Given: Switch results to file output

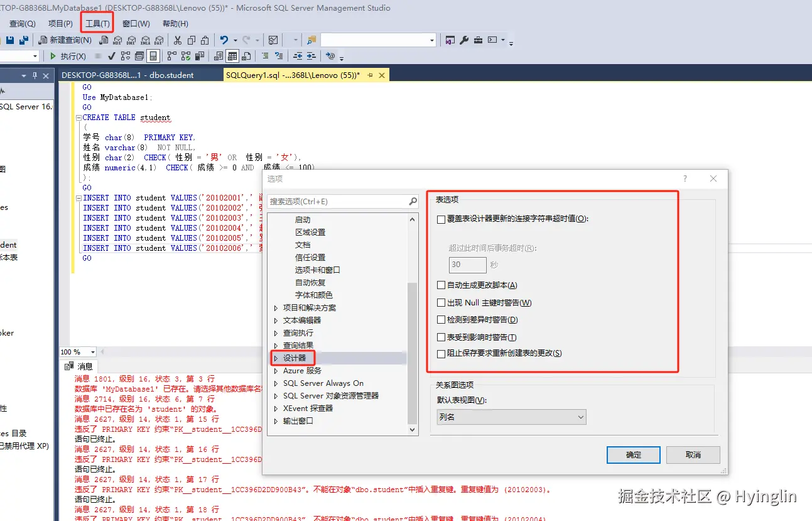Looking at the screenshot, I should (x=246, y=56).
